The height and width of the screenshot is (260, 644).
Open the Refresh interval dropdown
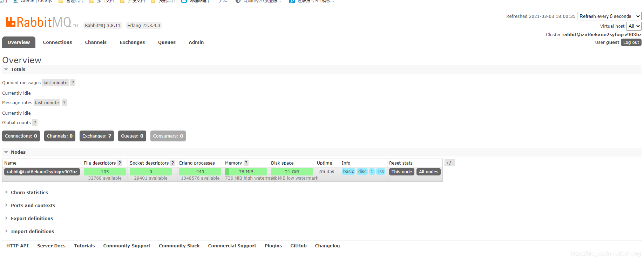coord(609,16)
